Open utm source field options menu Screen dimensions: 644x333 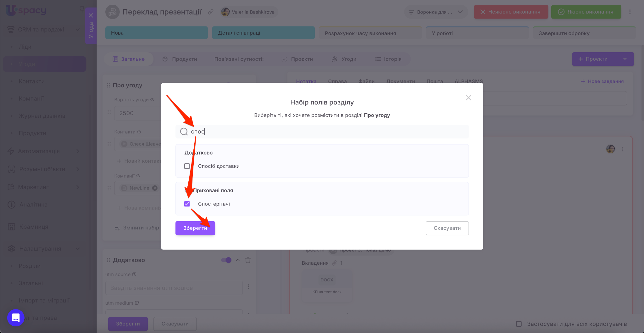click(x=249, y=287)
